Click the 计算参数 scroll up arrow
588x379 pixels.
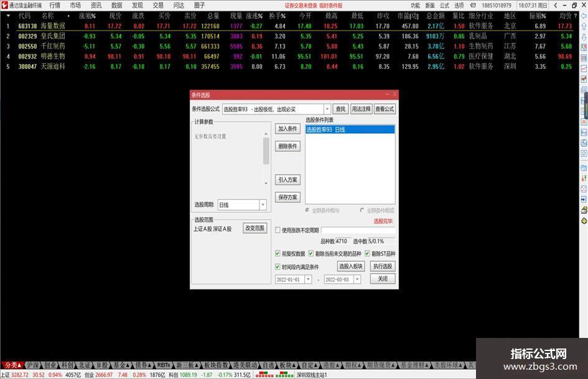[x=266, y=134]
